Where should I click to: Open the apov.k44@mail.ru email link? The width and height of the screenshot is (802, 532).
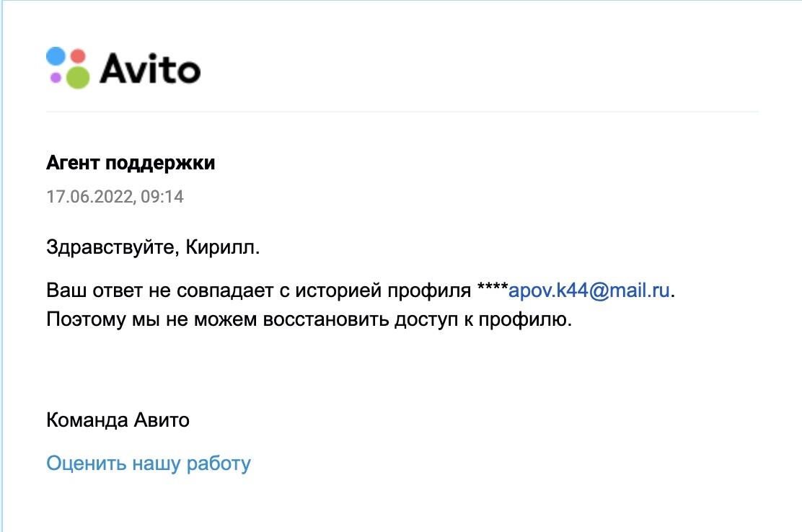point(590,291)
